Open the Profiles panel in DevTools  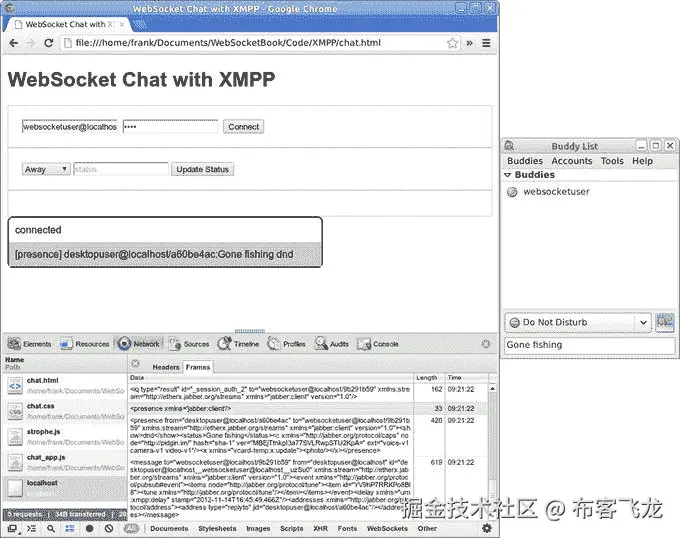(287, 344)
